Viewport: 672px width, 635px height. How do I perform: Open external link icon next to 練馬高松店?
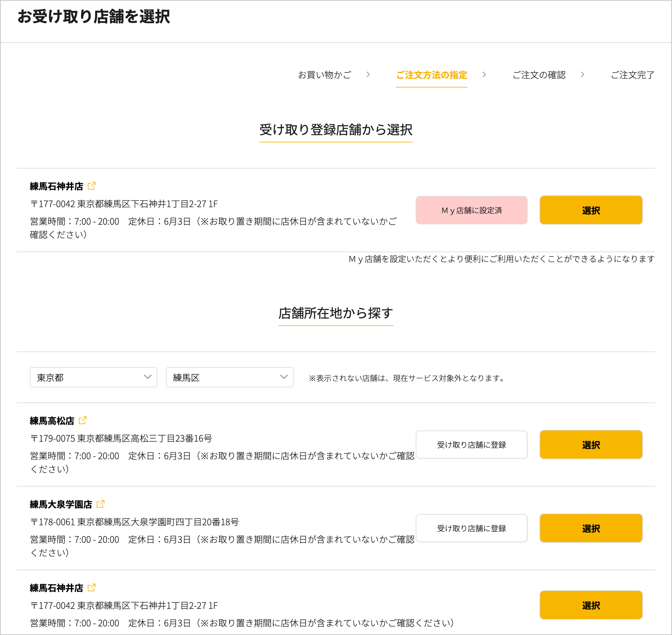tap(83, 420)
